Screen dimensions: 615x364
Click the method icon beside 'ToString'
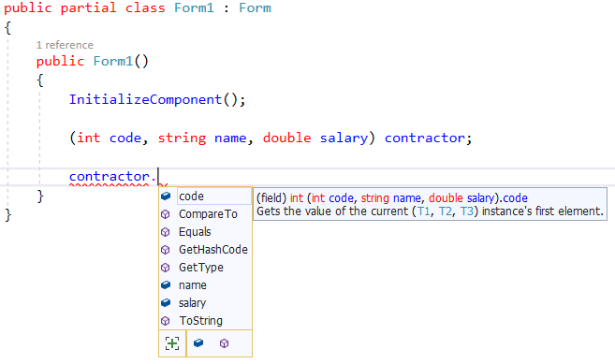pos(166,321)
